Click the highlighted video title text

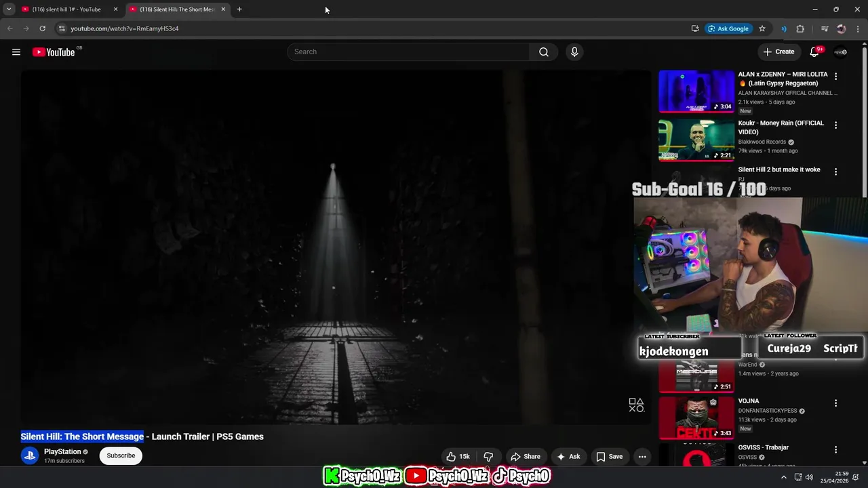[x=82, y=436]
